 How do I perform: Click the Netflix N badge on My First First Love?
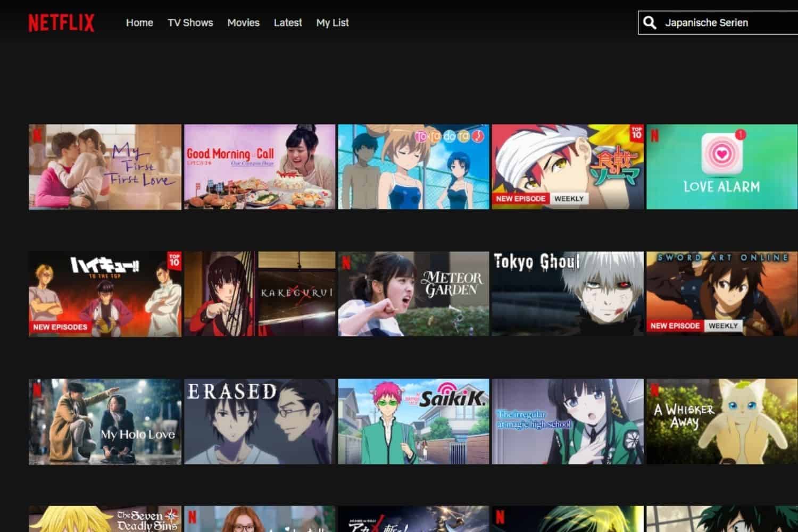(37, 135)
